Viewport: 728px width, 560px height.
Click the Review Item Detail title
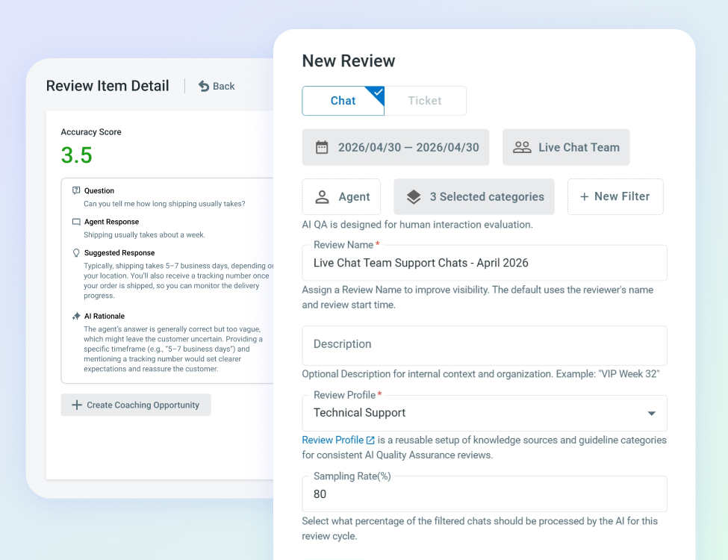108,86
